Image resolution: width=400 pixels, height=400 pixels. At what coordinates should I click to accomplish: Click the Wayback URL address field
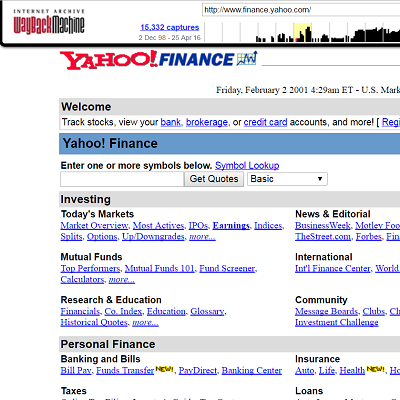point(301,10)
